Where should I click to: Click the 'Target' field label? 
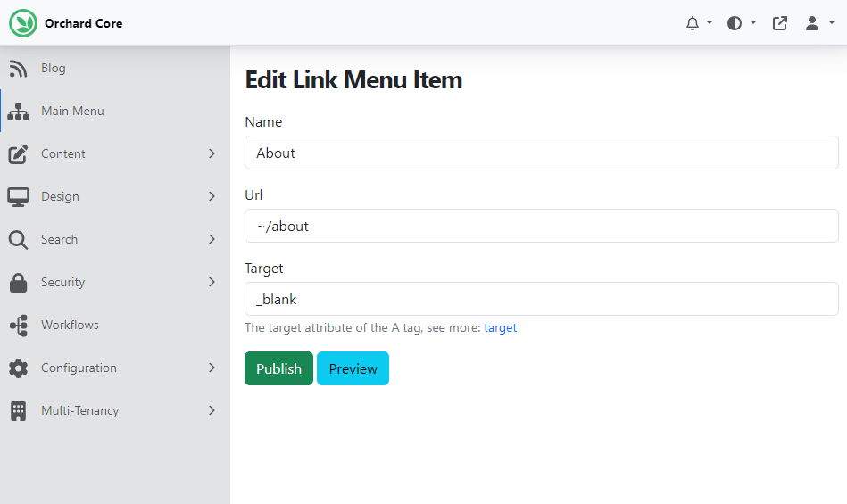click(263, 269)
